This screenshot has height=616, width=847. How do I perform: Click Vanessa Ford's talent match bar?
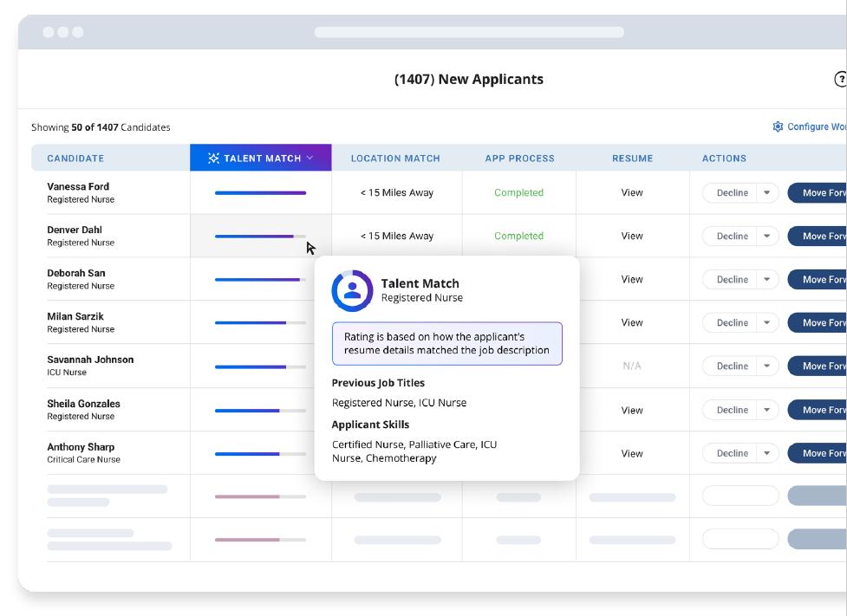pos(260,193)
